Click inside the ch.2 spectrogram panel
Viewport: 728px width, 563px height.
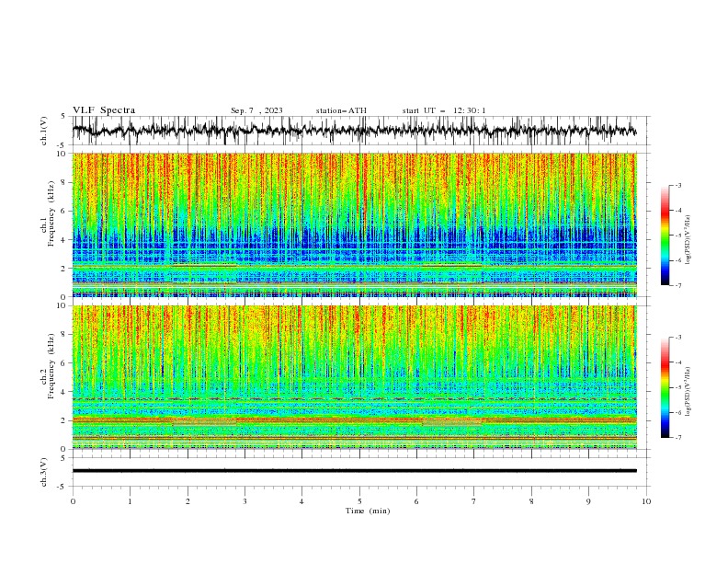coord(354,377)
